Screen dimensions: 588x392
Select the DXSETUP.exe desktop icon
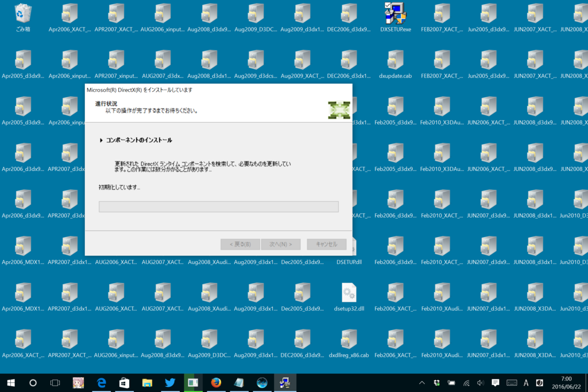[x=395, y=17]
